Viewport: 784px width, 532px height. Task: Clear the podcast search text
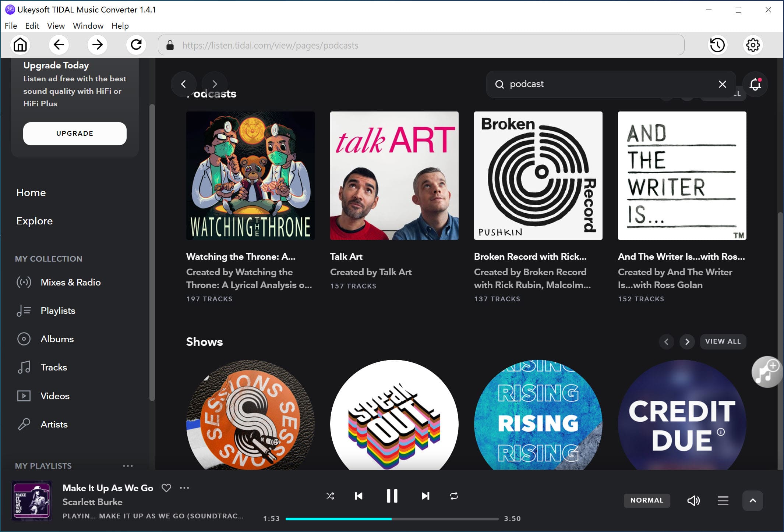pyautogui.click(x=722, y=84)
